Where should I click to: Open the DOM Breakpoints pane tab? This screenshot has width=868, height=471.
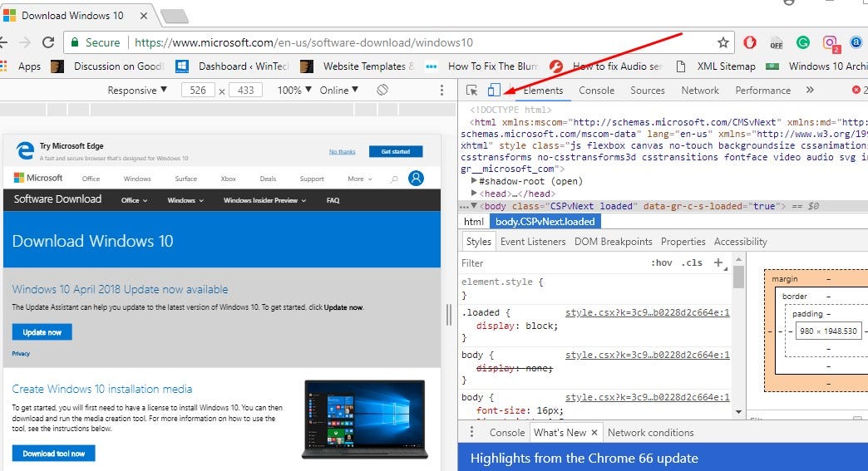(613, 242)
